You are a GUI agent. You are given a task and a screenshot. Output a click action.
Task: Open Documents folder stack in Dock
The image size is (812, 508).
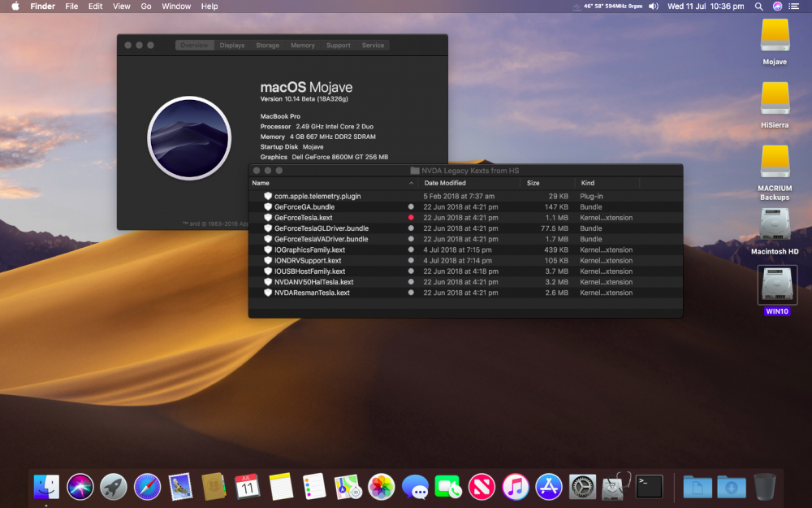(x=698, y=487)
